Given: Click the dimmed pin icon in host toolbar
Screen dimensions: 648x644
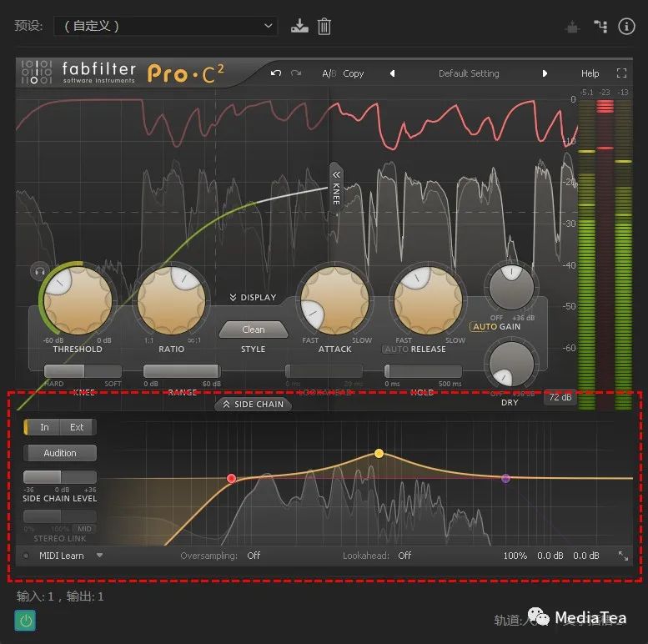Looking at the screenshot, I should coord(572,27).
